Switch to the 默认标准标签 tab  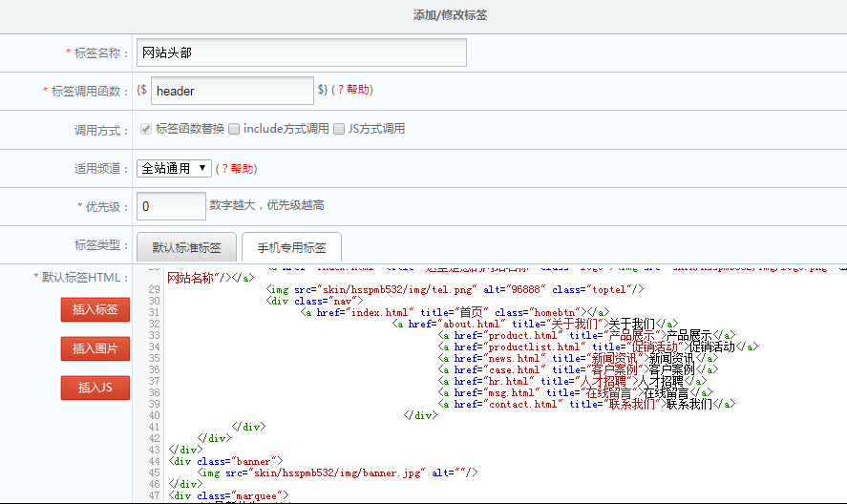click(186, 247)
